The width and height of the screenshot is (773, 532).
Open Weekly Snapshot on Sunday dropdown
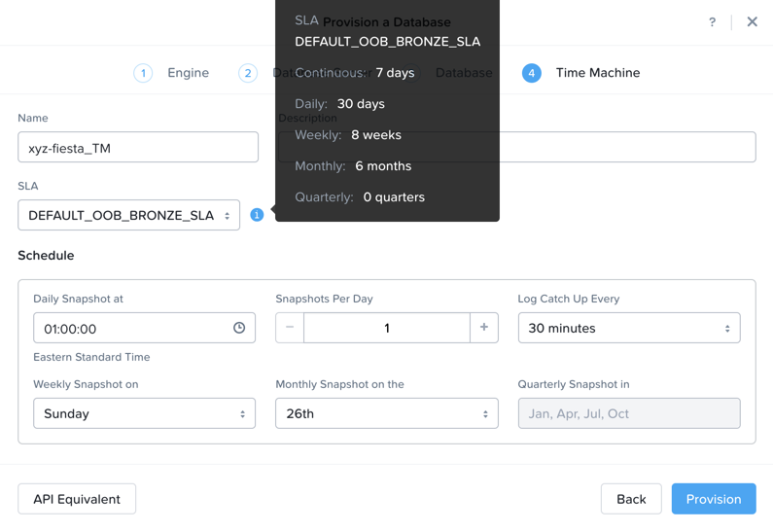point(145,413)
